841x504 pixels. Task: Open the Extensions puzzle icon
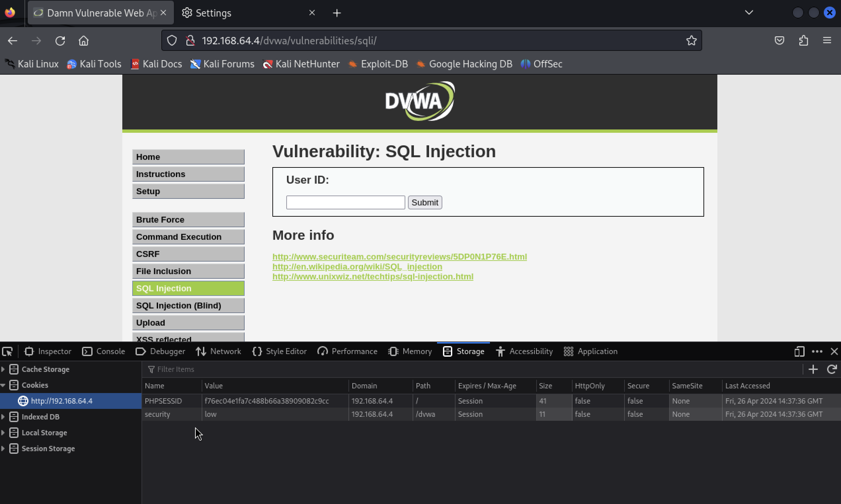[803, 41]
